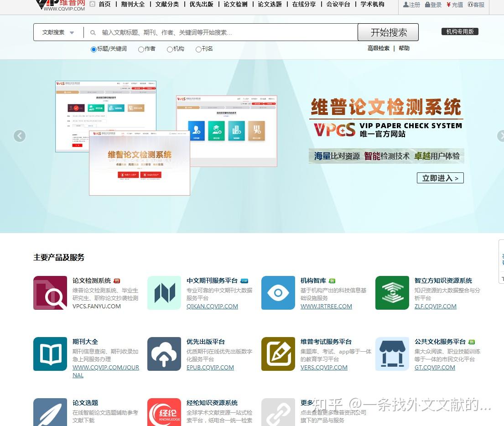Click 公共文化服务平台 product title
This screenshot has height=426, width=504.
[x=440, y=342]
